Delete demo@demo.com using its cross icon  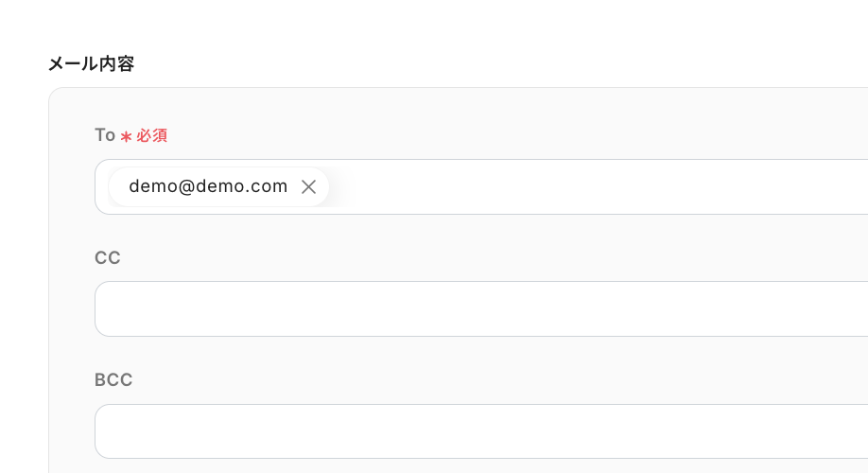click(308, 187)
